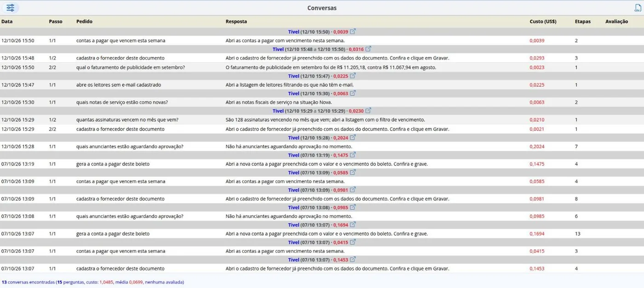The width and height of the screenshot is (644, 288).
Task: Launch conversation Tível 12/10 15:30 via link icon
Action: [353, 93]
